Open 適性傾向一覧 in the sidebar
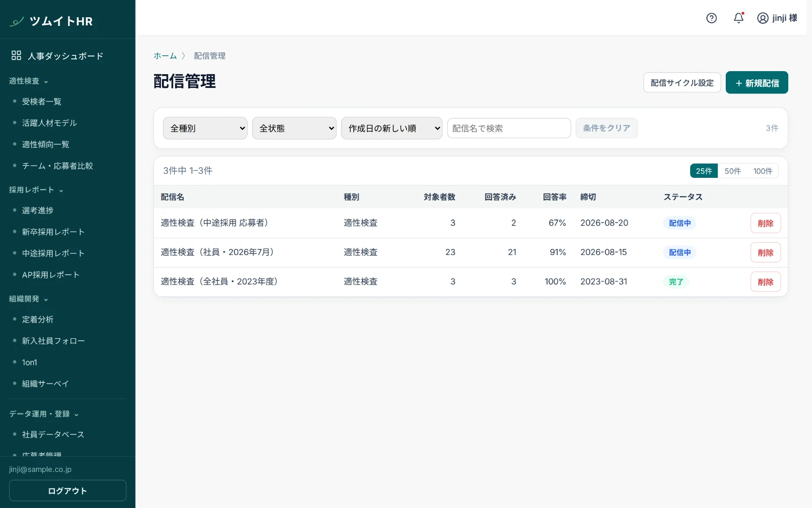812x508 pixels. (x=46, y=144)
